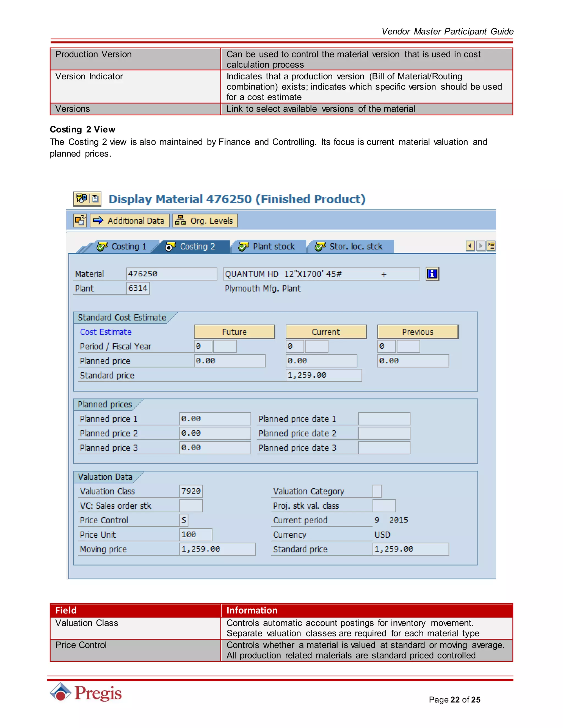This screenshot has width=563, height=728.
Task: Click the Valuation Category field
Action: pos(377,491)
